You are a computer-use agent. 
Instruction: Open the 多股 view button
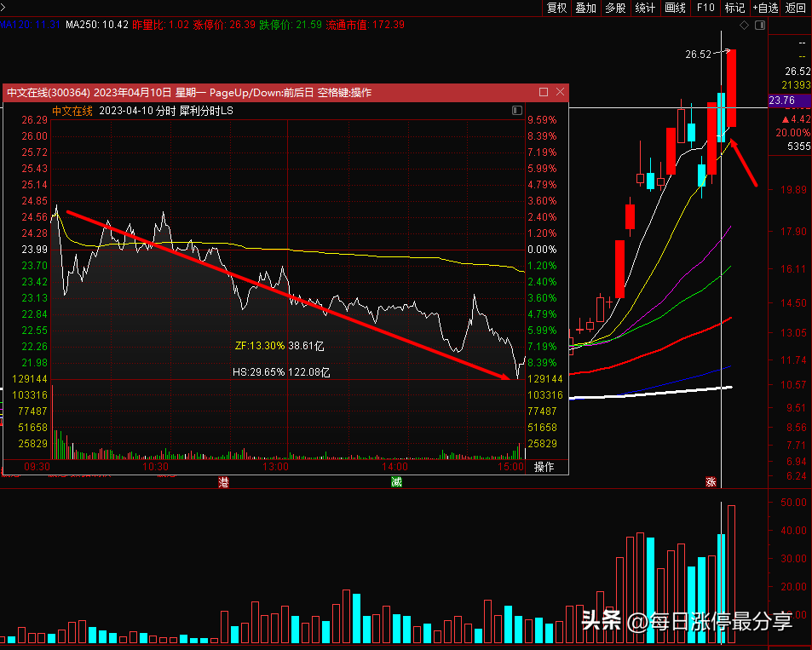tap(616, 8)
